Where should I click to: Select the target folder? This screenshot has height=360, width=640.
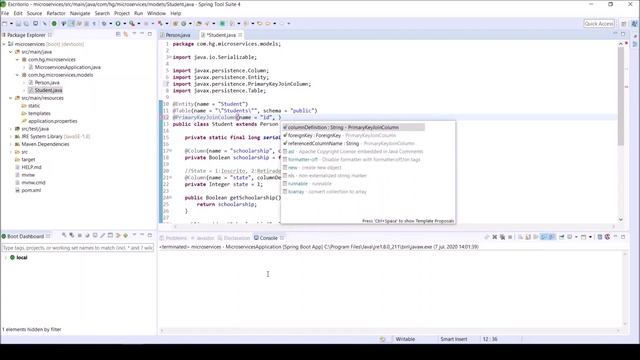pos(28,160)
